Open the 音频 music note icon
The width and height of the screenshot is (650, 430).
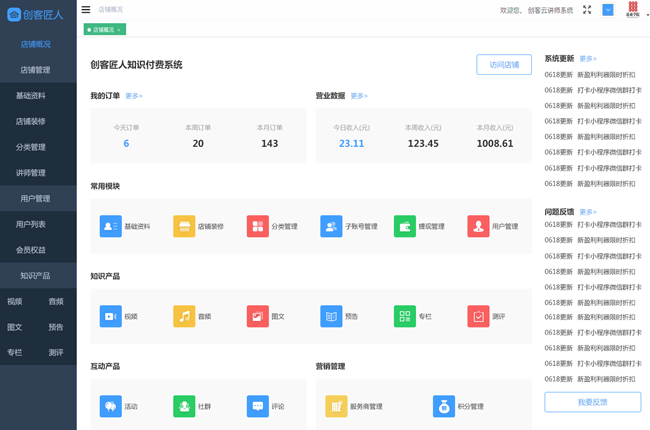click(184, 317)
